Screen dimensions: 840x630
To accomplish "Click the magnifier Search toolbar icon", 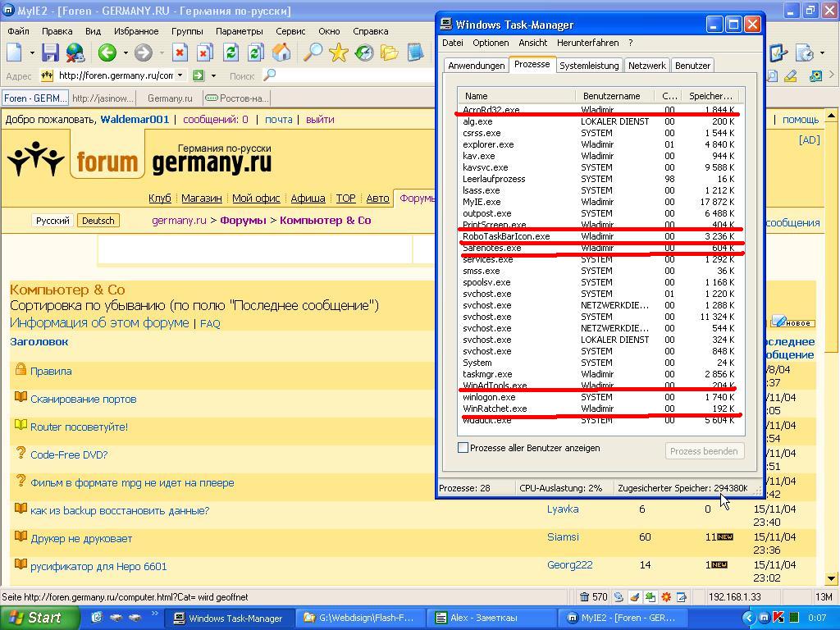I will point(313,52).
